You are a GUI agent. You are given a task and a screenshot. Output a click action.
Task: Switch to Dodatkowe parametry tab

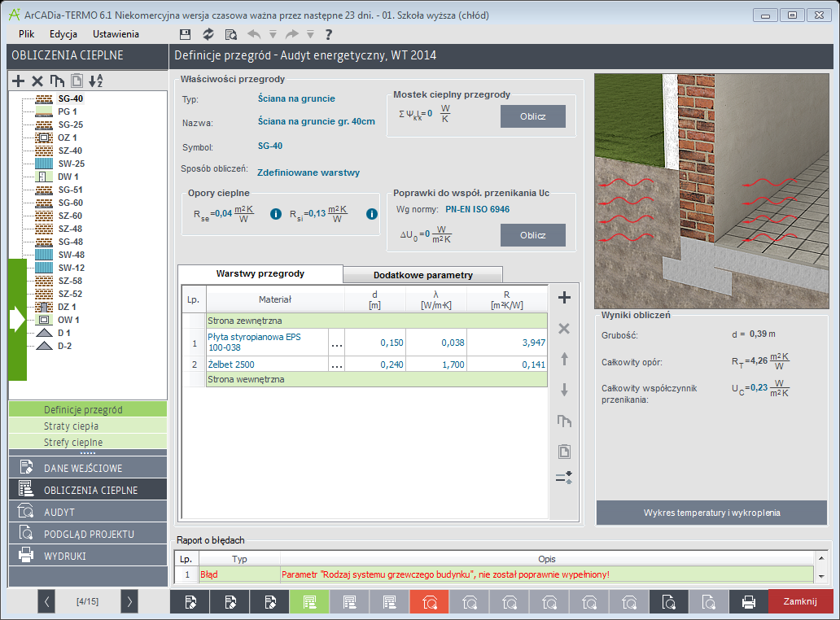coord(422,275)
